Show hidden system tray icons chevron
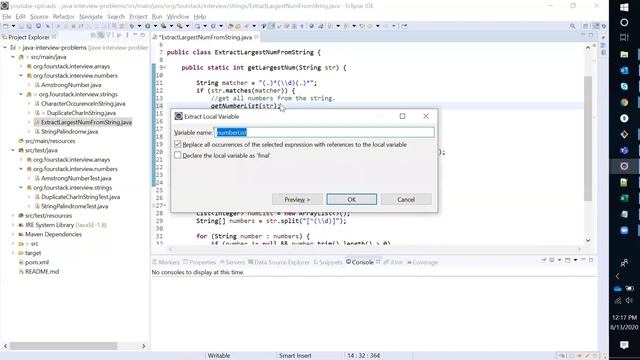This screenshot has width=640, height=360. point(618,276)
